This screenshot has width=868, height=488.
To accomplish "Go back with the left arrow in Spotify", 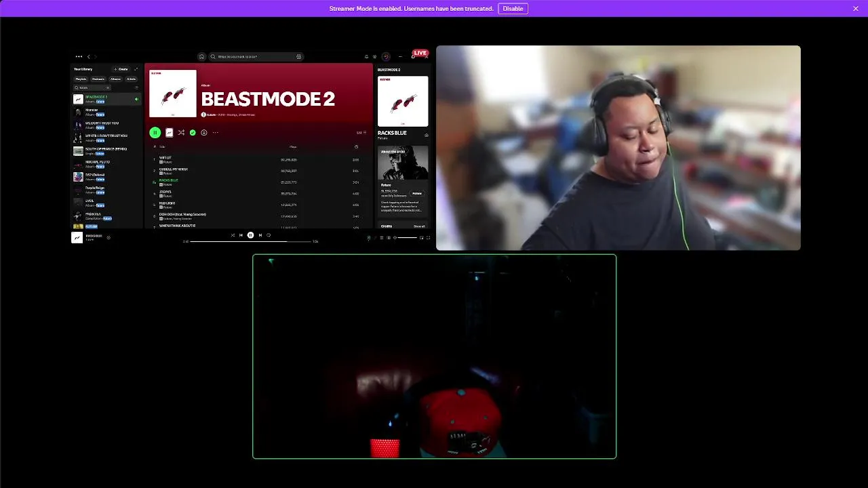I will (x=88, y=57).
